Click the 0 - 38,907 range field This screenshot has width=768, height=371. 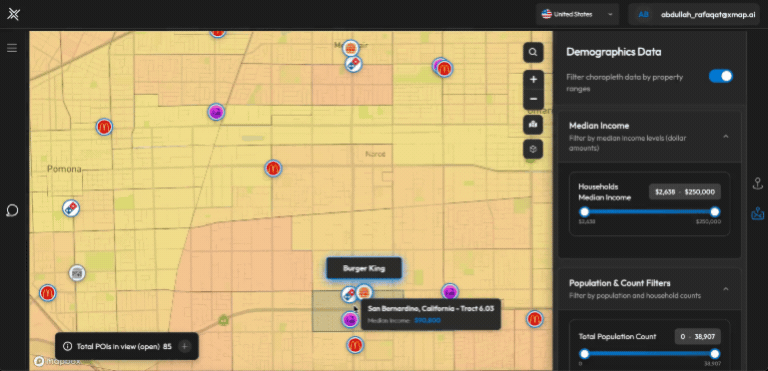pyautogui.click(x=697, y=336)
